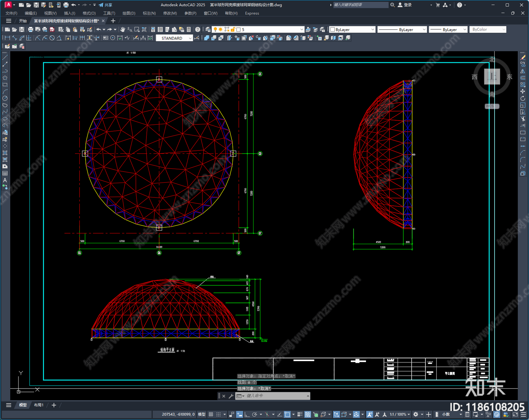
Task: Click the 登录 sign-in button
Action: [x=405, y=5]
